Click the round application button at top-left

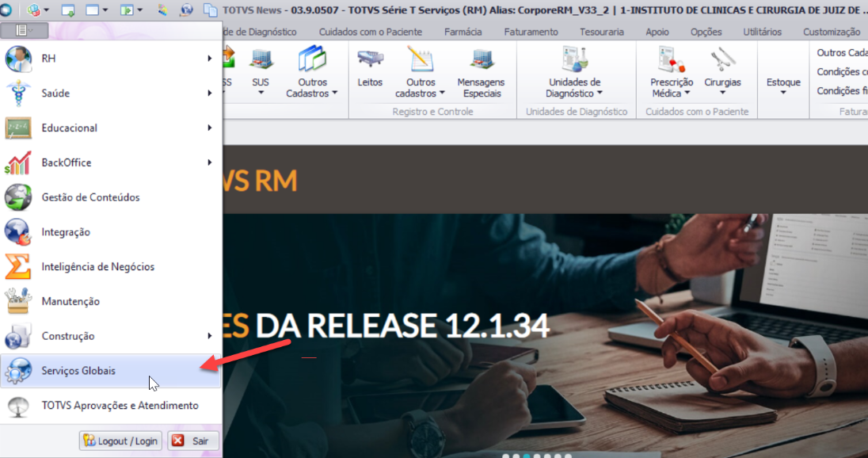6,10
